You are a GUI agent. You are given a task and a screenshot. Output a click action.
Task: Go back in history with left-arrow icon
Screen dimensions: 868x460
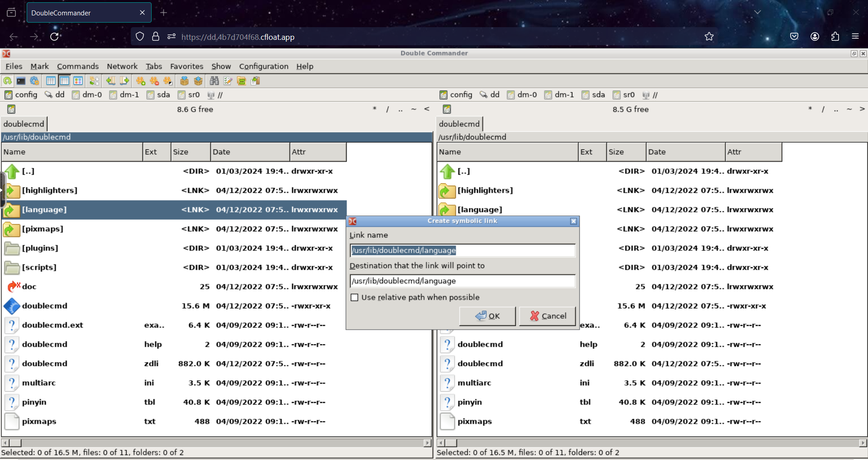pos(110,81)
